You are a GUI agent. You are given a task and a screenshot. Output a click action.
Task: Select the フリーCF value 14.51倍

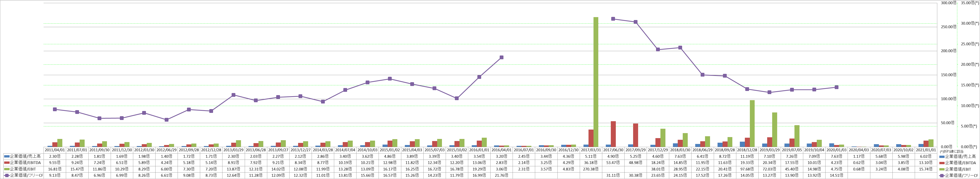pos(837,175)
